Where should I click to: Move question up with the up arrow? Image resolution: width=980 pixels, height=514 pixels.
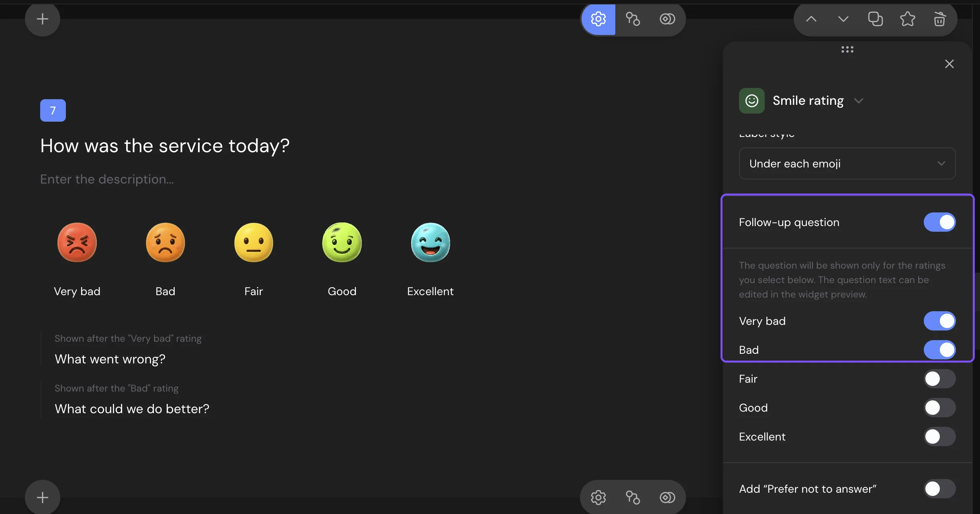point(811,19)
